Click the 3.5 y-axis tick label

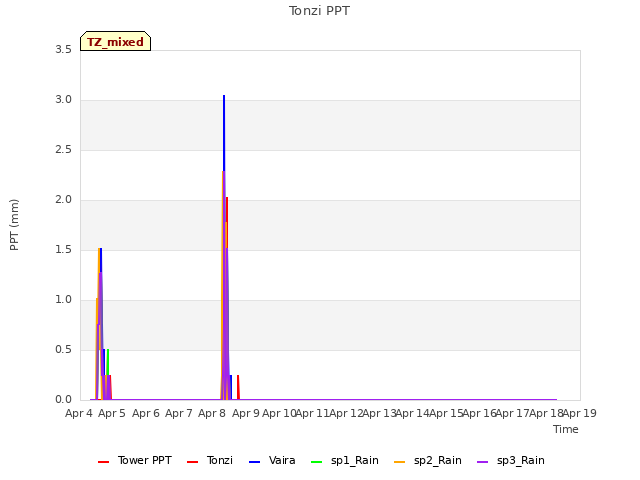tap(63, 50)
